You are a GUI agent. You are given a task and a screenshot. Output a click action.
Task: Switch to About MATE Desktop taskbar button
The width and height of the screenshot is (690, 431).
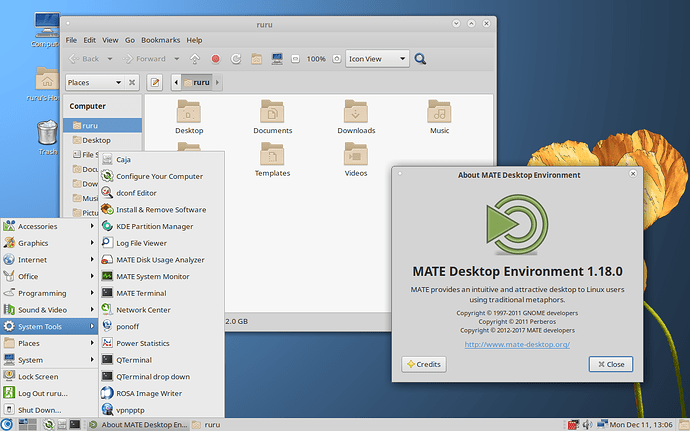(138, 424)
